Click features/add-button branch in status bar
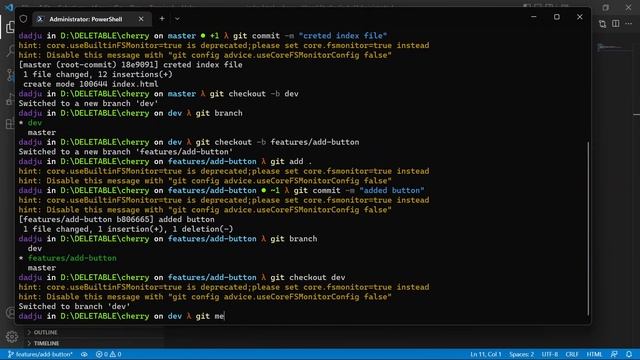Image resolution: width=640 pixels, height=360 pixels. coord(40,354)
